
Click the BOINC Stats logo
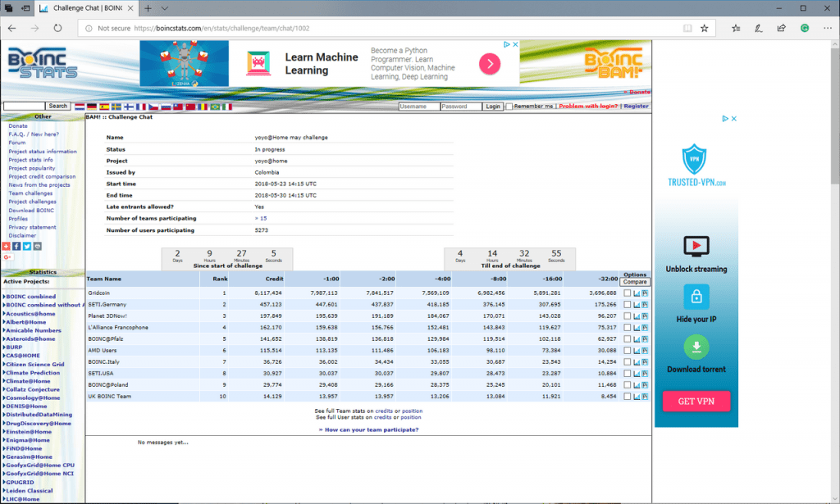pyautogui.click(x=43, y=63)
